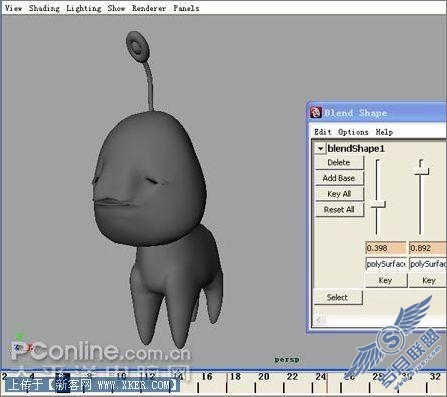Screen dimensions: 447x397
Task: Open the View menu in the viewport
Action: click(13, 8)
